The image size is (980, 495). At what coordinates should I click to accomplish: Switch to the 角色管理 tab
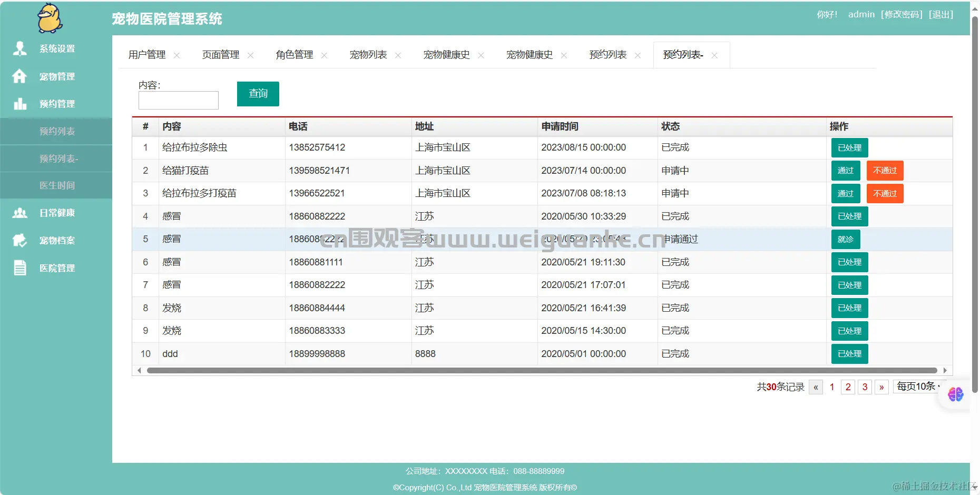[295, 55]
